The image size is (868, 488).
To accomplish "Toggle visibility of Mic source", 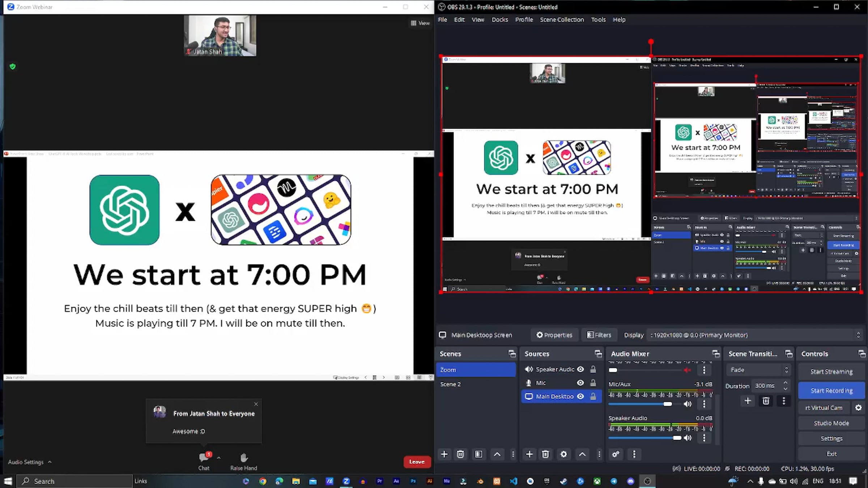I will [580, 383].
